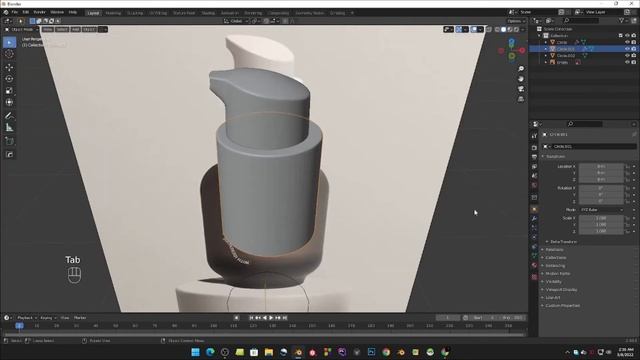This screenshot has width=640, height=360.
Task: Select the 3D Cursor tool
Action: pyautogui.click(x=9, y=54)
